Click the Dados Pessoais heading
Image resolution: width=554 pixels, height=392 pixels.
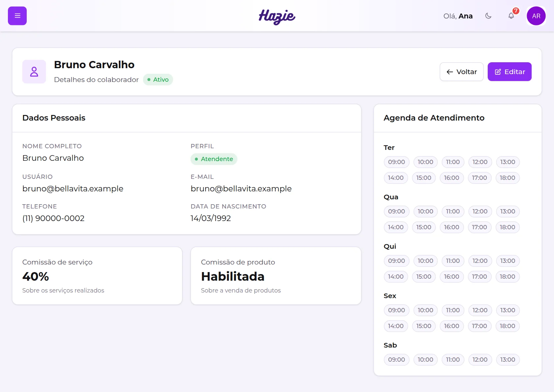tap(54, 118)
